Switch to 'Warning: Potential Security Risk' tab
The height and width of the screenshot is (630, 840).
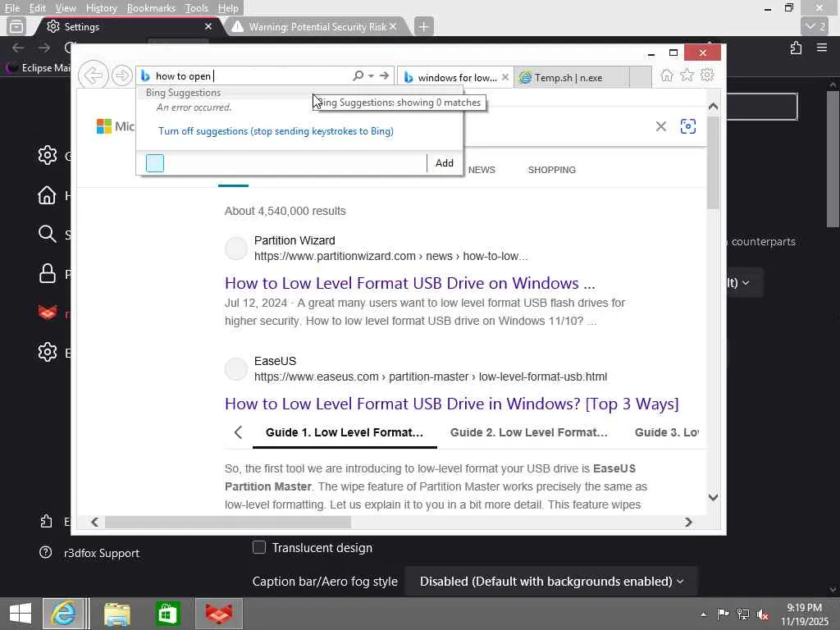click(x=317, y=26)
